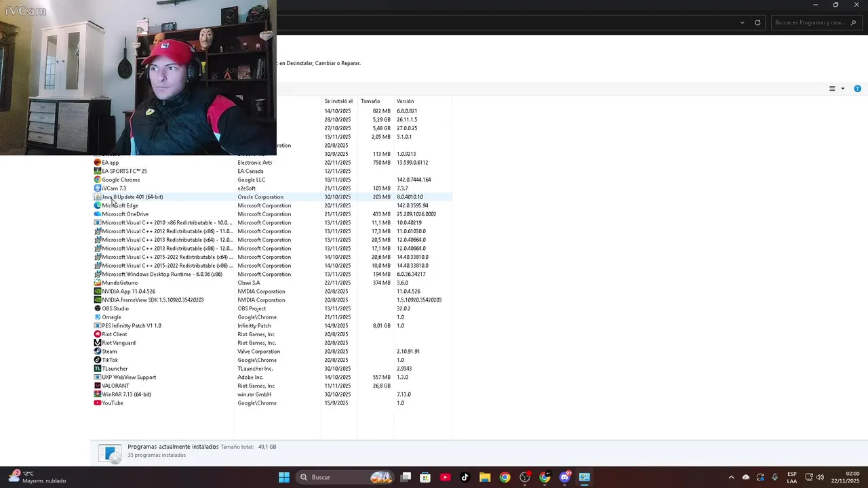Open the OneDrive cloud tray icon
The width and height of the screenshot is (868, 488).
tap(746, 477)
